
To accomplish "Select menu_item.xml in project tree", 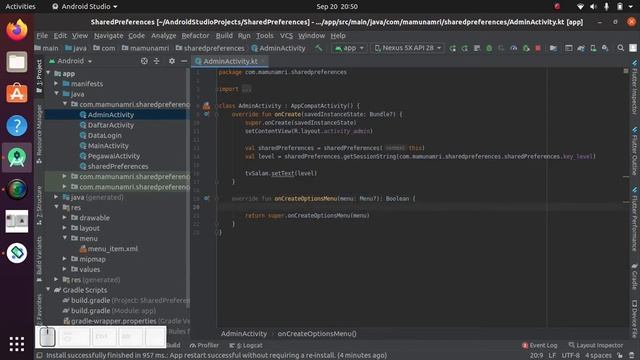I will coord(109,249).
